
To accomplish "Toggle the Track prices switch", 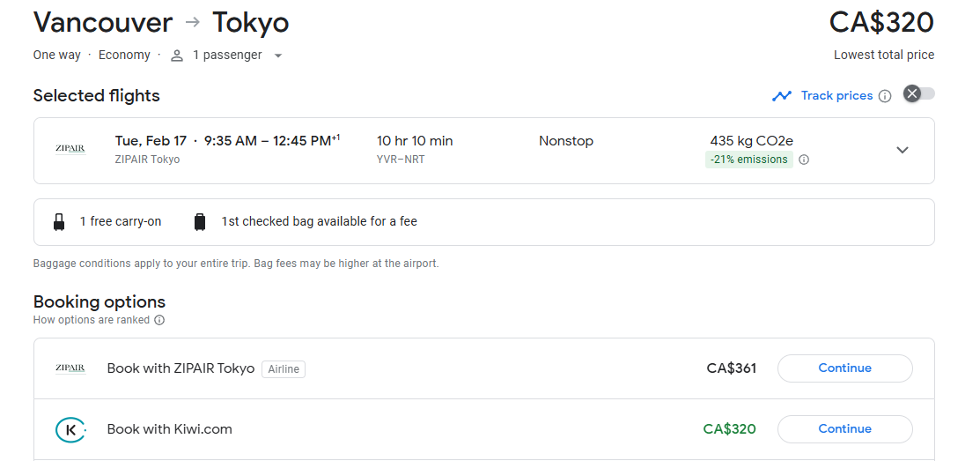I will (x=918, y=93).
